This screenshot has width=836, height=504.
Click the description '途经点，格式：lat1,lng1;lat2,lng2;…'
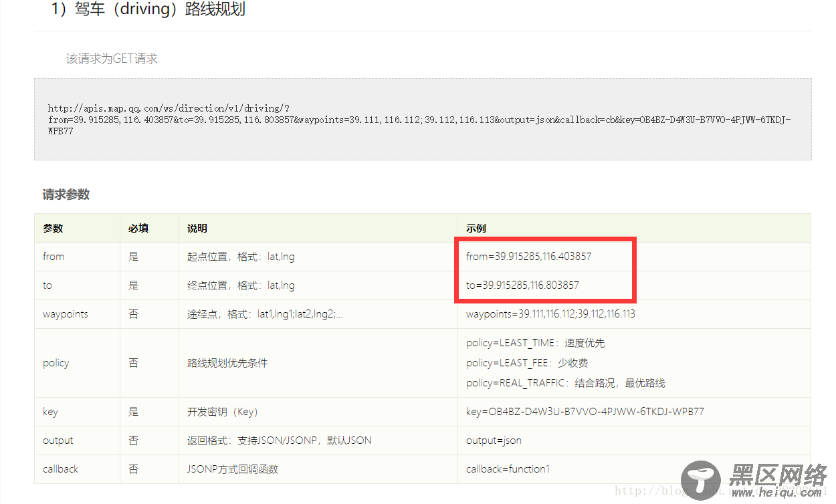coord(265,314)
